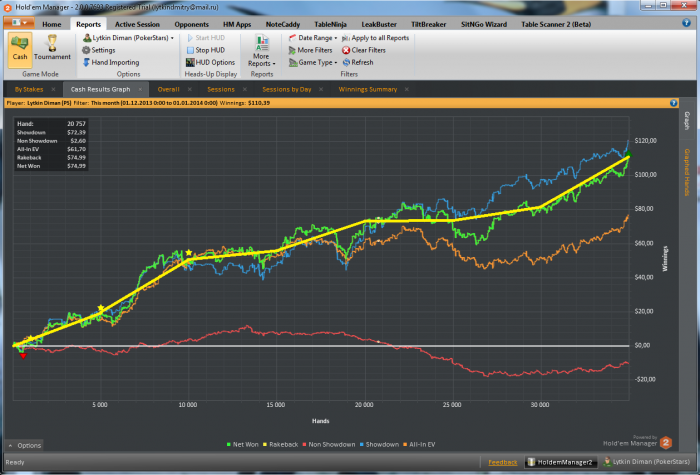Click green triangle high-point marker

tap(628, 154)
